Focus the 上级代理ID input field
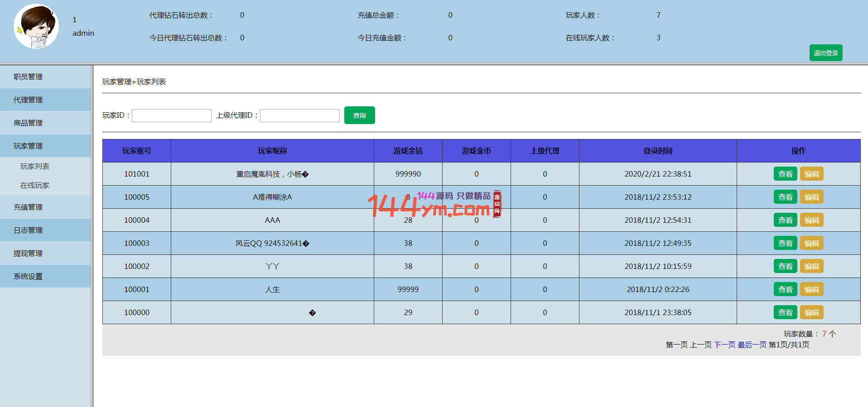 click(x=299, y=115)
